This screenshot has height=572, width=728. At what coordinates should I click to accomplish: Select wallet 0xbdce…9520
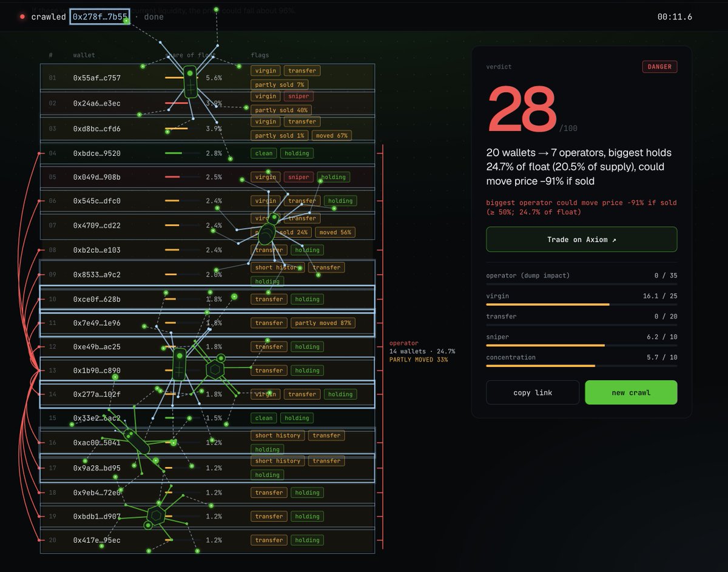point(96,153)
